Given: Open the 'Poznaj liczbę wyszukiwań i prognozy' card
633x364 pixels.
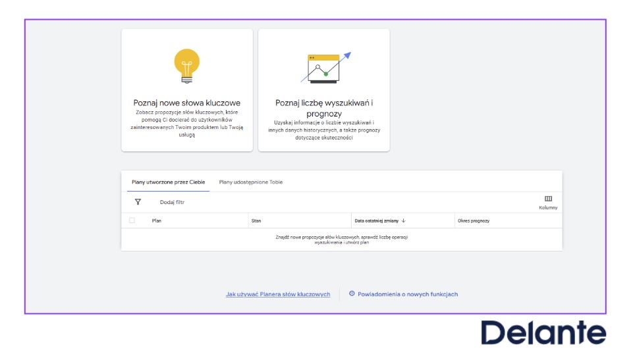Looking at the screenshot, I should 324,90.
